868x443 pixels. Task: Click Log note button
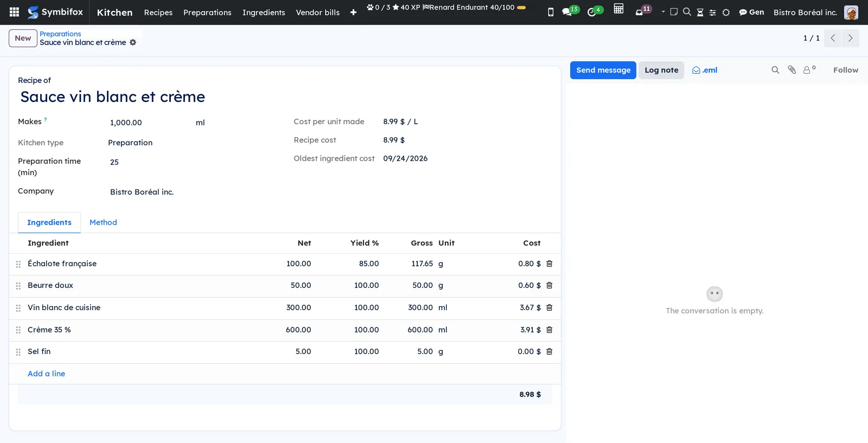pyautogui.click(x=661, y=70)
